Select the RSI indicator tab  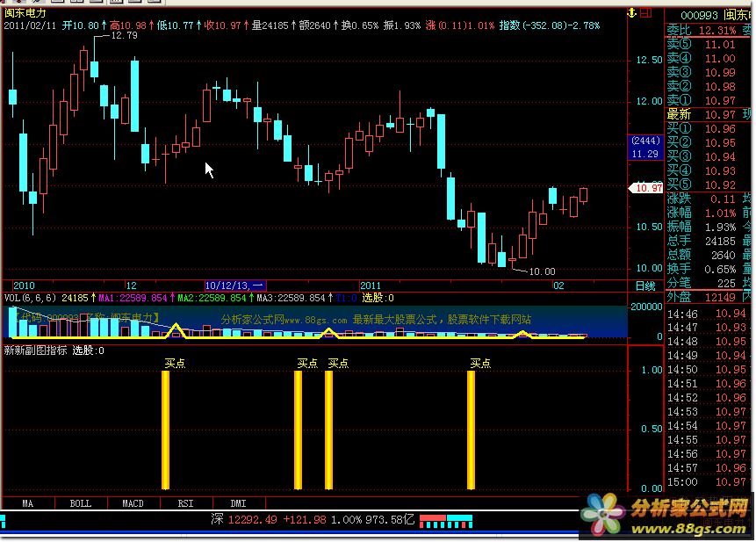[x=185, y=503]
